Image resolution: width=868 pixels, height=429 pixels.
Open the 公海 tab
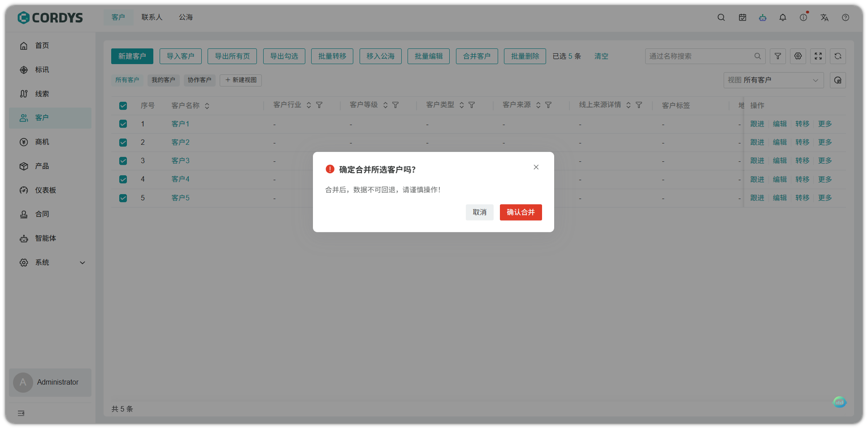click(x=186, y=17)
